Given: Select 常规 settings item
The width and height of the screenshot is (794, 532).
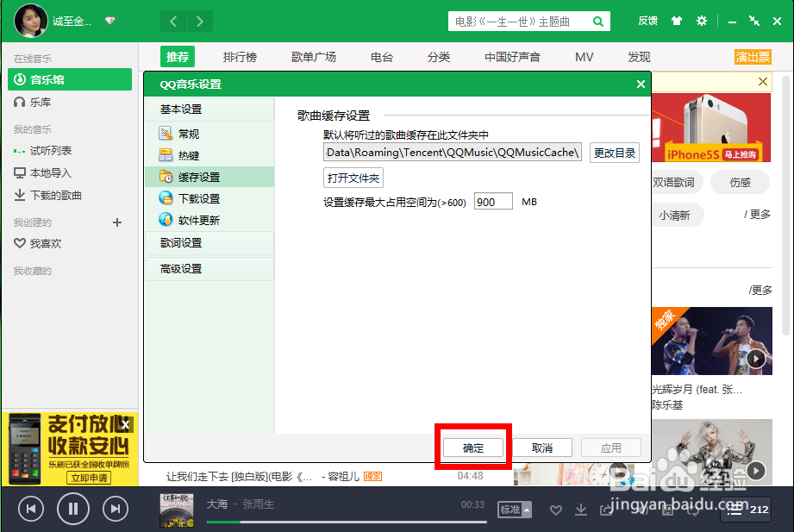Looking at the screenshot, I should coord(209,134).
